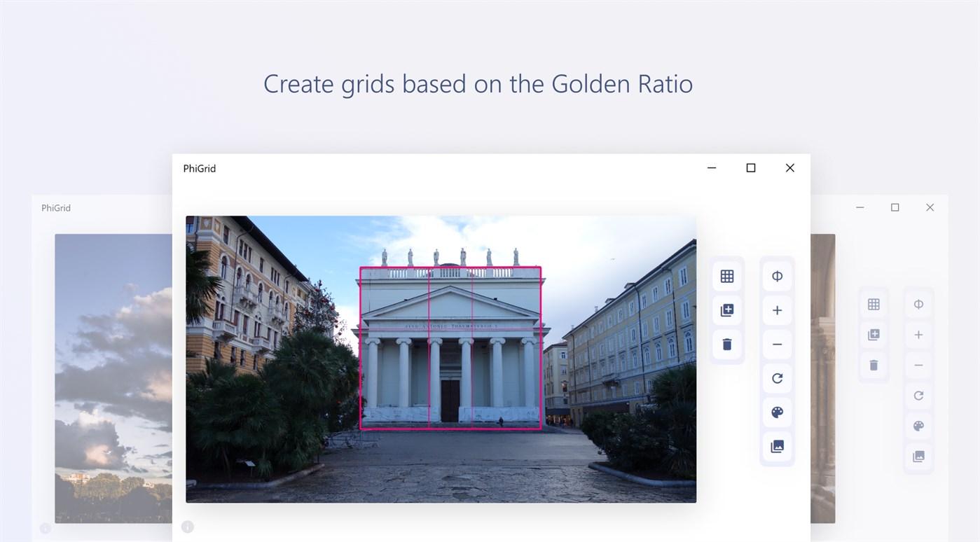This screenshot has height=542, width=980.
Task: Open the app info button bottom left
Action: [x=187, y=527]
